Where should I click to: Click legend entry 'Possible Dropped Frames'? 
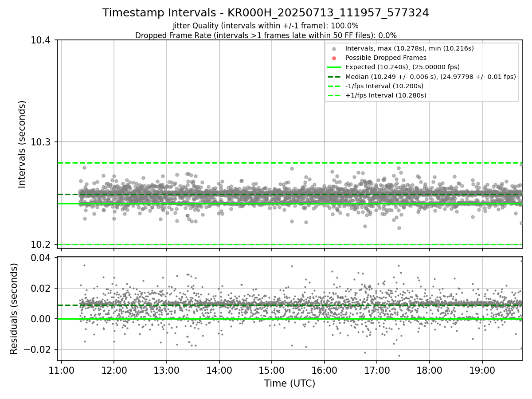click(x=386, y=58)
